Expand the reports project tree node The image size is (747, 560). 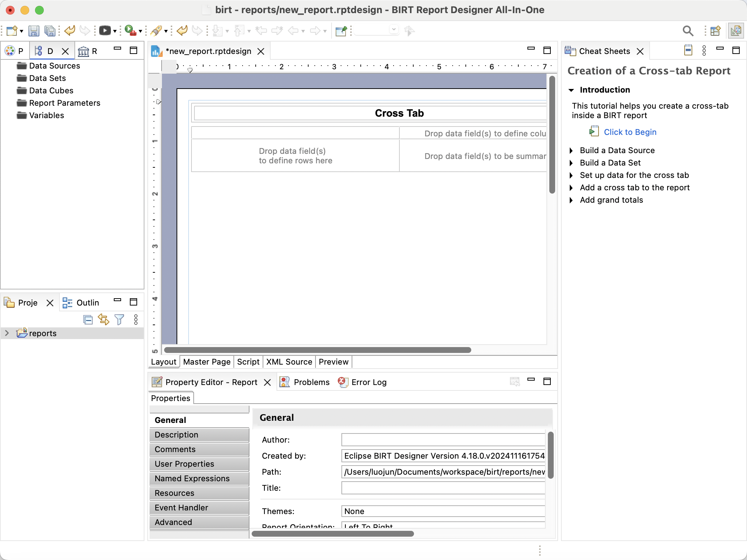7,333
